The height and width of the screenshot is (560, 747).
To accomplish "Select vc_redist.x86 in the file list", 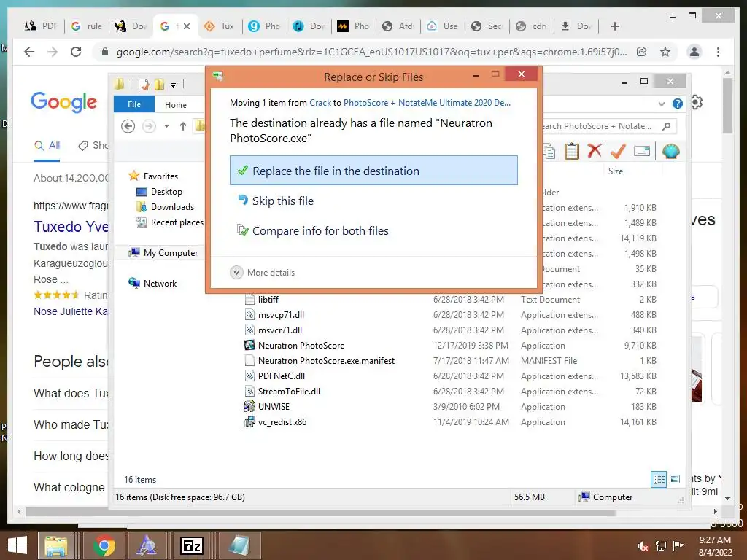I will coord(282,422).
